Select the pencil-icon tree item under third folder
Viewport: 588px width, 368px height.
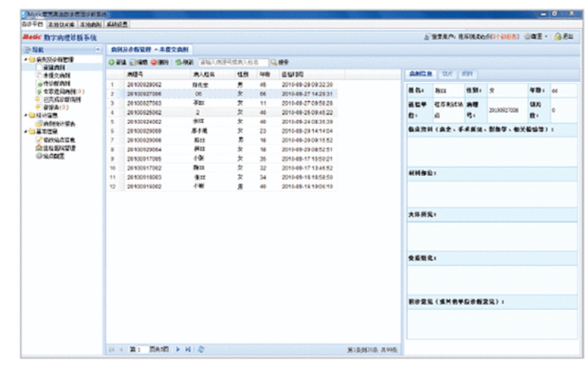click(55, 140)
